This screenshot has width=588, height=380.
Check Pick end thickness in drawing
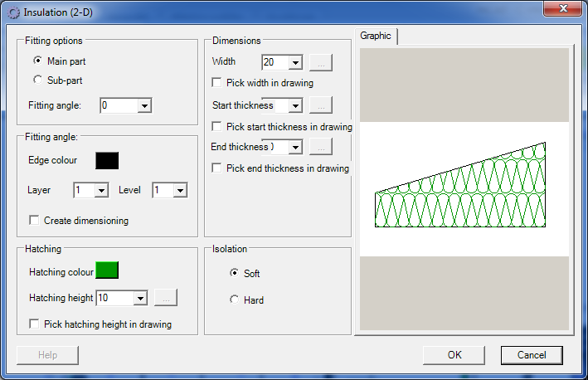pyautogui.click(x=216, y=168)
